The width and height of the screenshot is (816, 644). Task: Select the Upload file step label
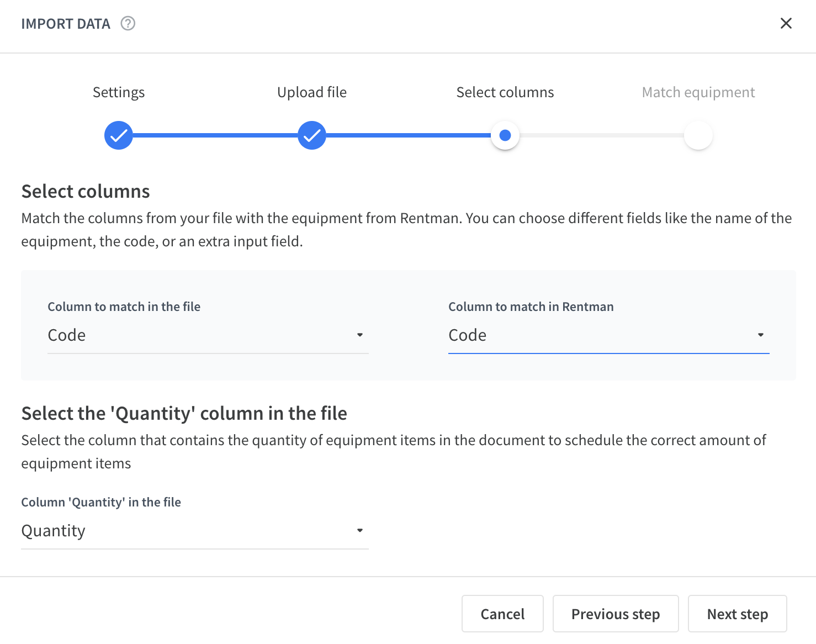click(x=312, y=92)
